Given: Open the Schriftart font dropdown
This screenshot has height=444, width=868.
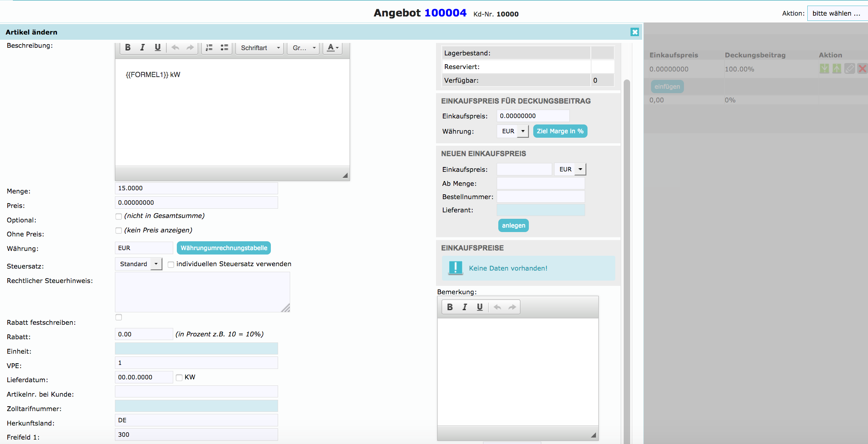Looking at the screenshot, I should [260, 48].
